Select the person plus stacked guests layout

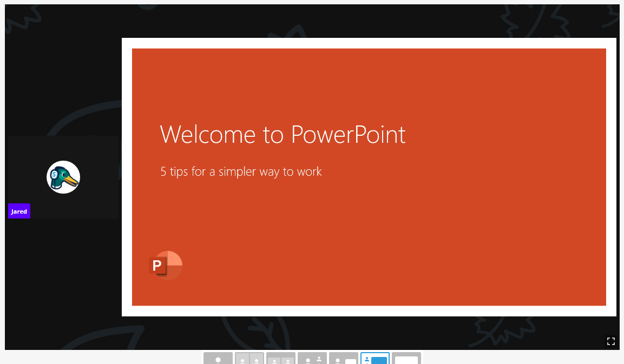(312, 359)
